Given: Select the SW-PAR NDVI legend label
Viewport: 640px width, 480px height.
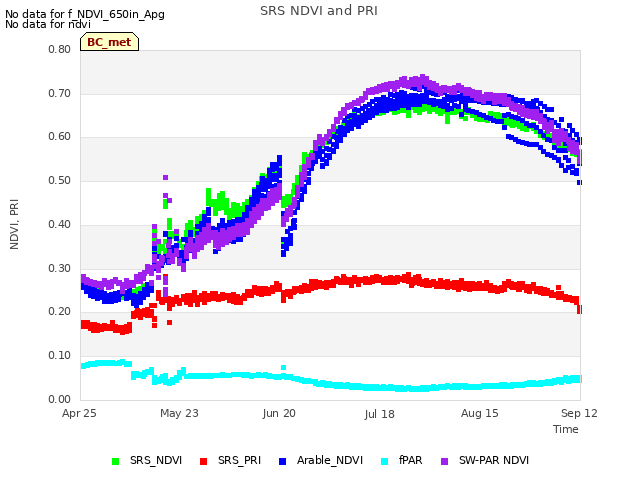Looking at the screenshot, I should point(494,460).
